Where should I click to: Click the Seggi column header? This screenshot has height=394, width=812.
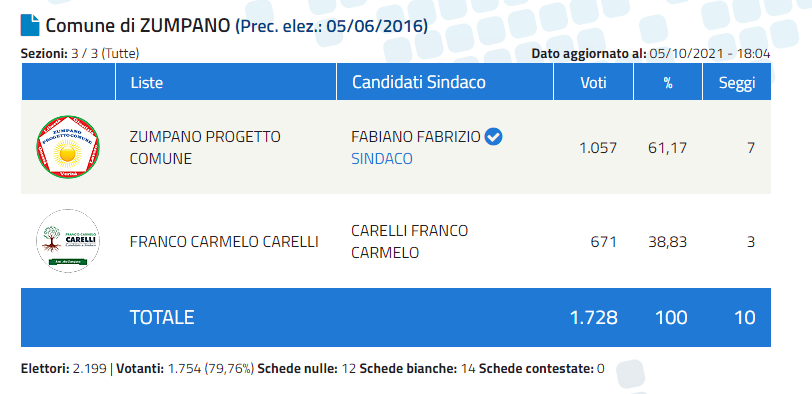coord(736,82)
